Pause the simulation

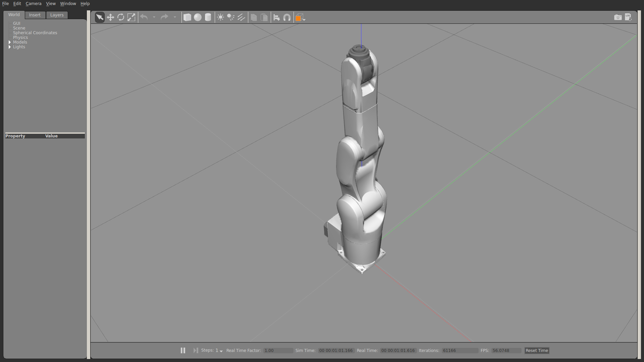[x=183, y=350]
